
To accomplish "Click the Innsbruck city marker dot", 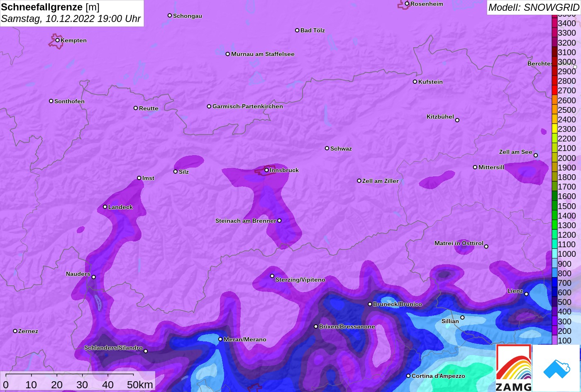I will click(266, 170).
